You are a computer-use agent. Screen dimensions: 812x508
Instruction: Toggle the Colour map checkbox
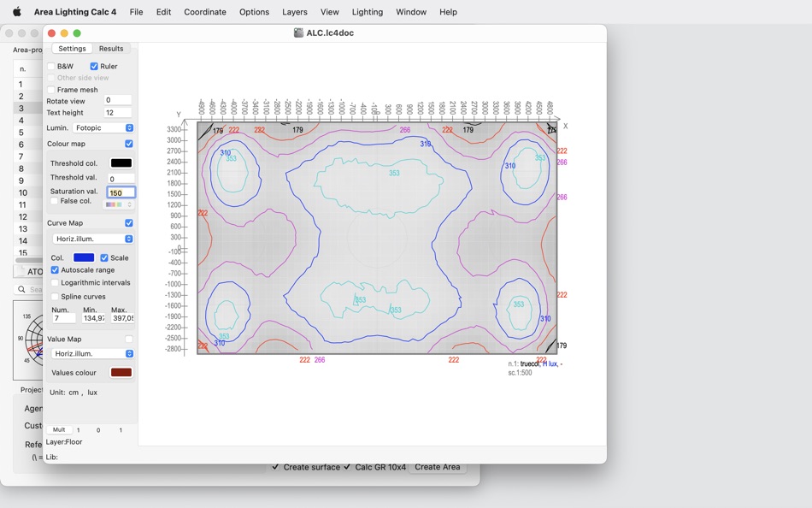(129, 144)
